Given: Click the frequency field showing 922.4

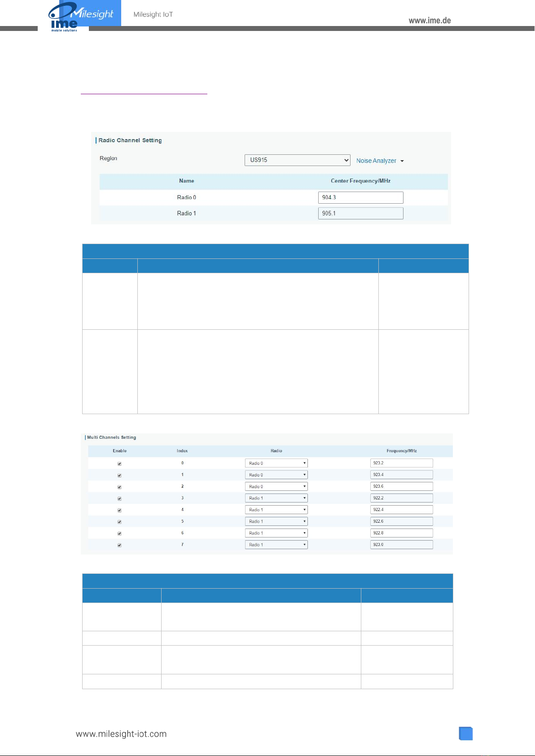Looking at the screenshot, I should 402,510.
